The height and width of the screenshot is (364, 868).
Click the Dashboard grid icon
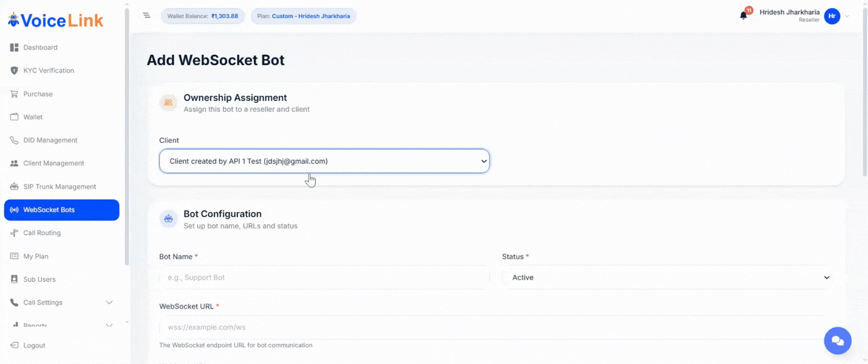[x=14, y=48]
